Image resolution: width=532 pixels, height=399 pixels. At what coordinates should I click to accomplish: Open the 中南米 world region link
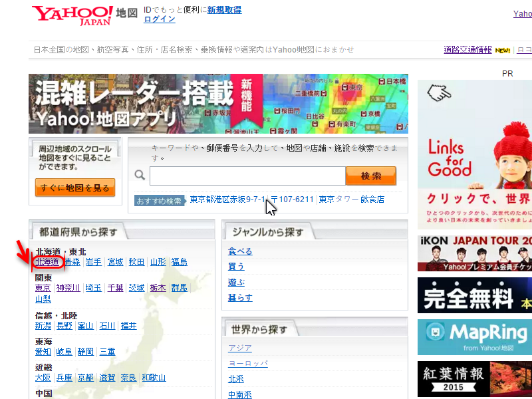(x=240, y=394)
